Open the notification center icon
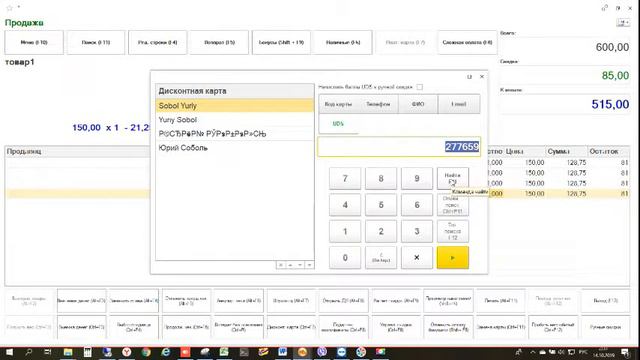Screen dimensions: 640x360 point(625,352)
